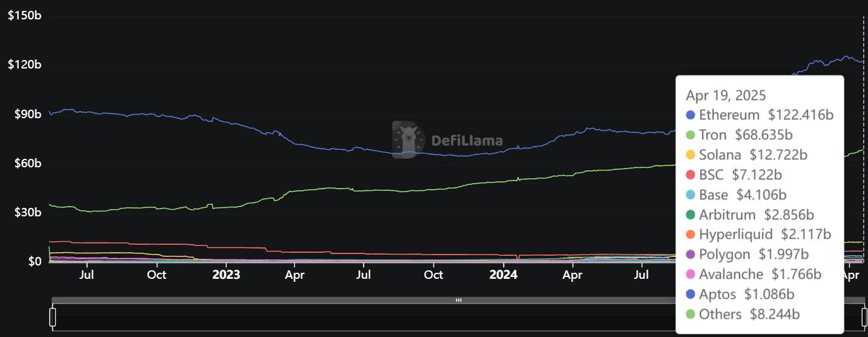Click the $90b y-axis label
This screenshot has height=337, width=868.
tap(27, 115)
